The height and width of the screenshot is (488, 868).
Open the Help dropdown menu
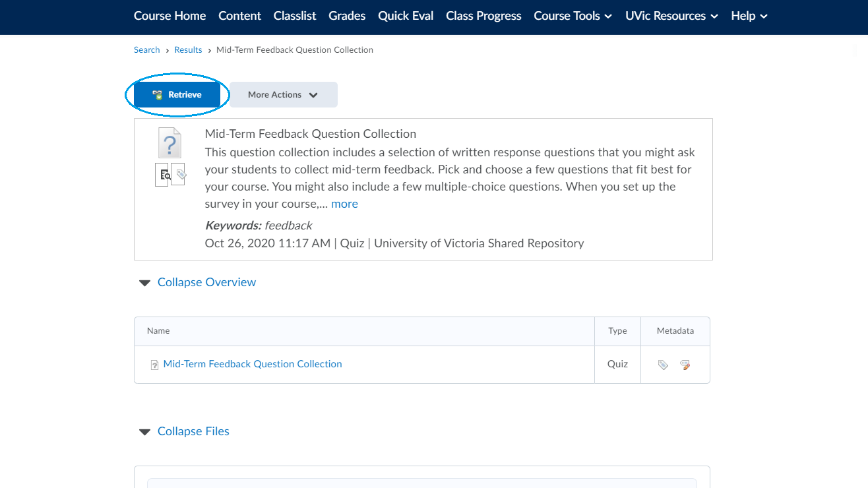click(x=749, y=16)
